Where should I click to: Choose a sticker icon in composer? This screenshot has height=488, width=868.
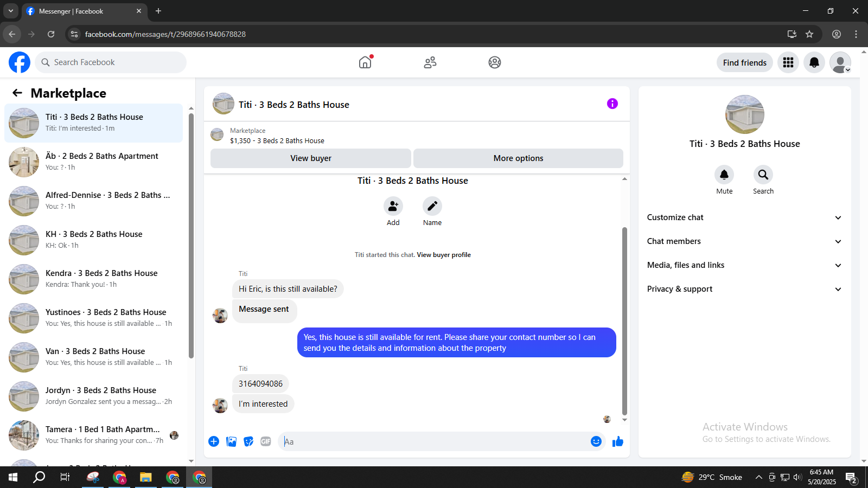(248, 441)
